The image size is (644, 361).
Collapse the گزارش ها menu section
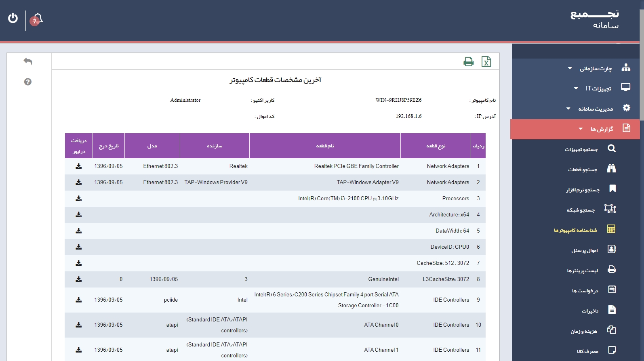pyautogui.click(x=601, y=129)
